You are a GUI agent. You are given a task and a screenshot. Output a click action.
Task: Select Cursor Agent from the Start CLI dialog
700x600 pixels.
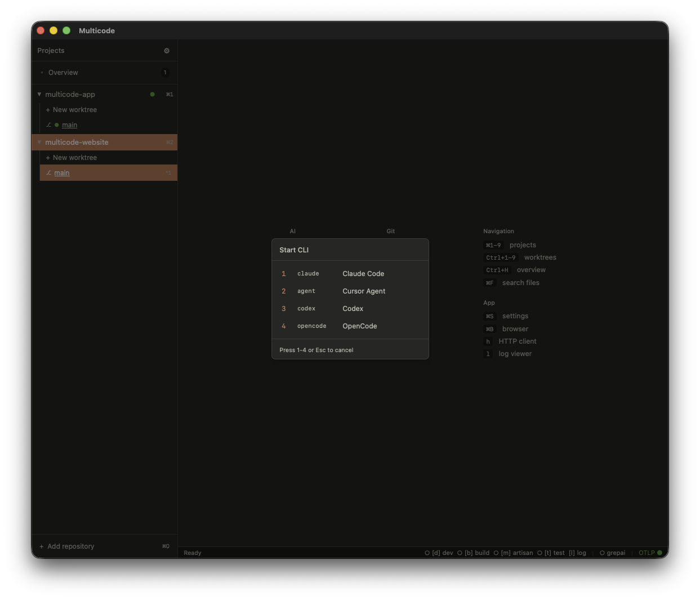pyautogui.click(x=350, y=291)
